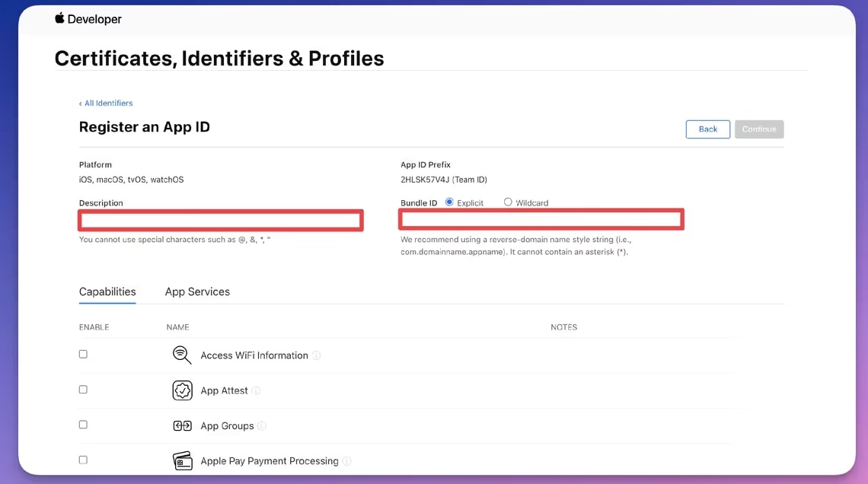This screenshot has height=484, width=868.
Task: Click the Access WiFi Information icon
Action: point(182,355)
